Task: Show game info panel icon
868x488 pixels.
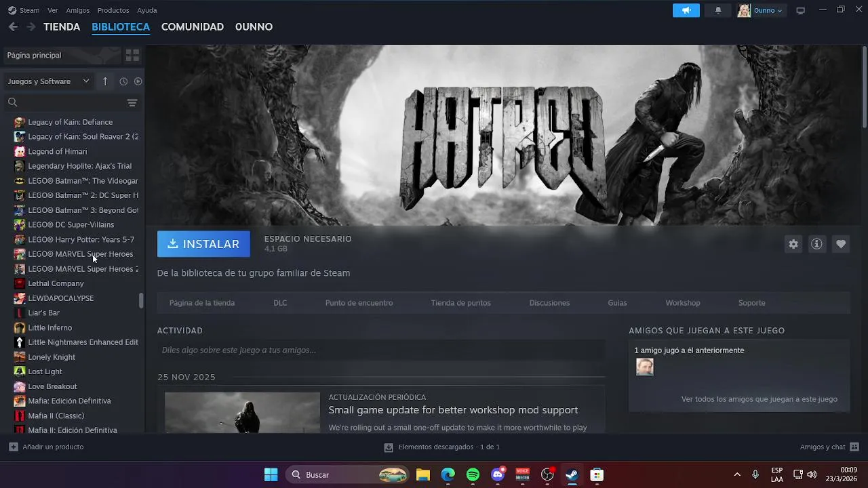Action: coord(816,244)
